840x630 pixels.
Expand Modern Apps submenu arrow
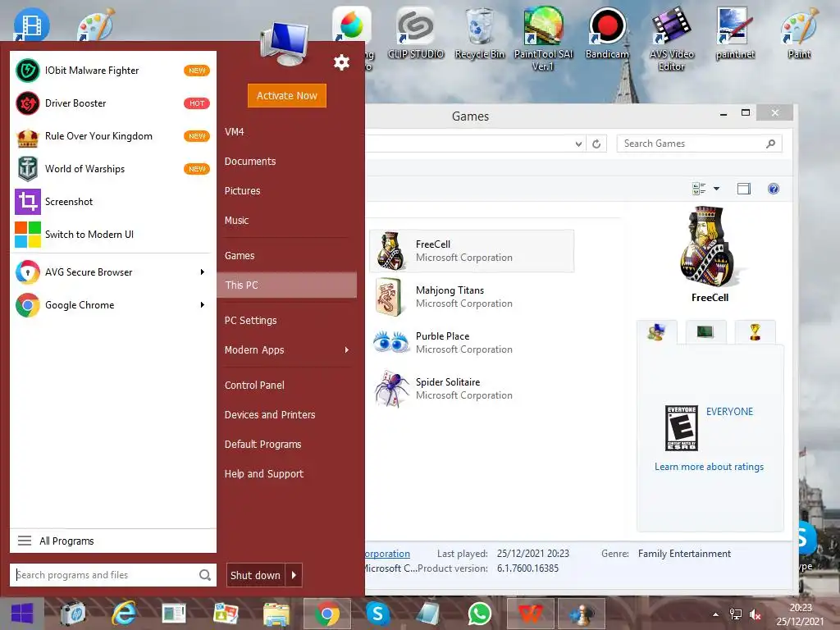(x=347, y=349)
